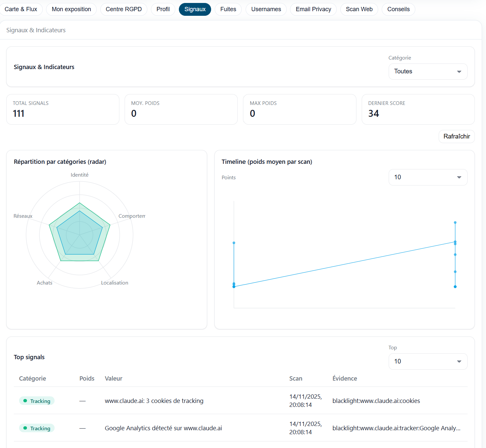The image size is (486, 448).
Task: Open the timeline Points dropdown
Action: tap(428, 177)
